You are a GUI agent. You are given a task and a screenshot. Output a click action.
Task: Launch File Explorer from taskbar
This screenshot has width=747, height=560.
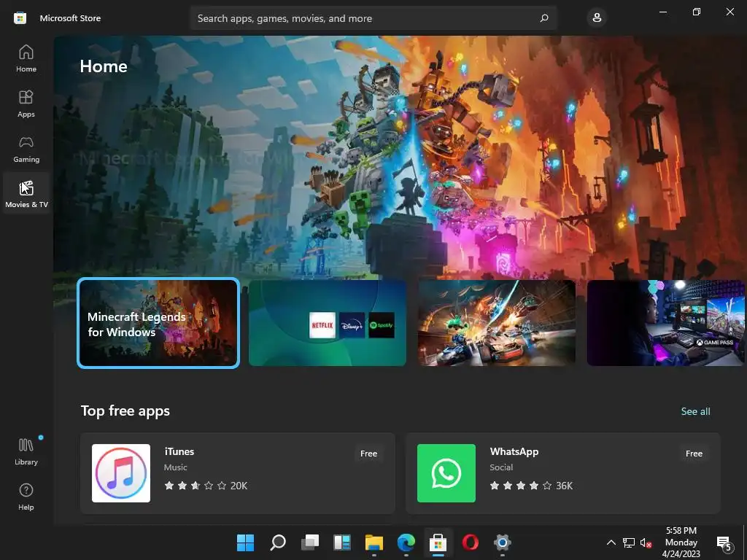pyautogui.click(x=374, y=542)
